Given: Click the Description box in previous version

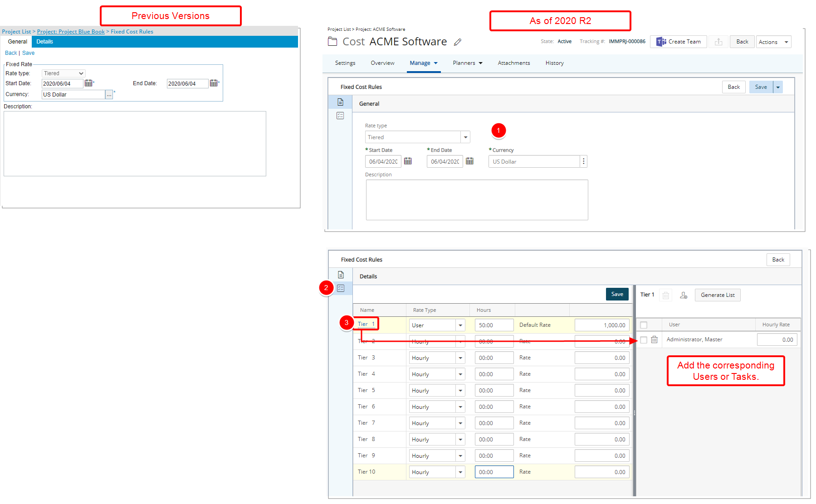Looking at the screenshot, I should pos(135,144).
